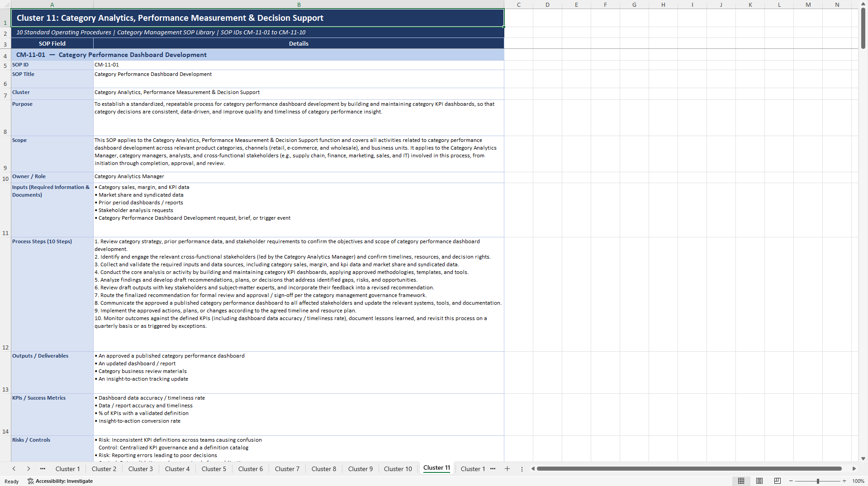This screenshot has width=868, height=486.
Task: Select column B header
Action: (x=299, y=5)
